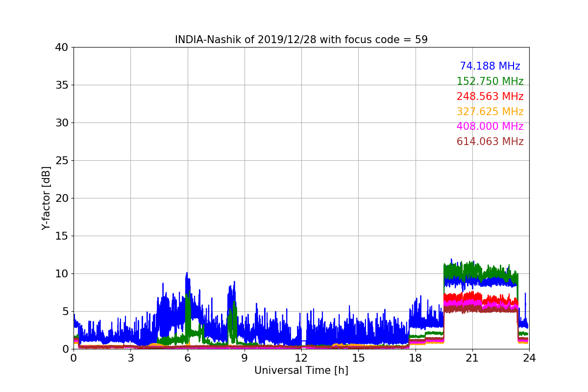
Task: Select the 74.188 MHz legend label
Action: tap(490, 66)
